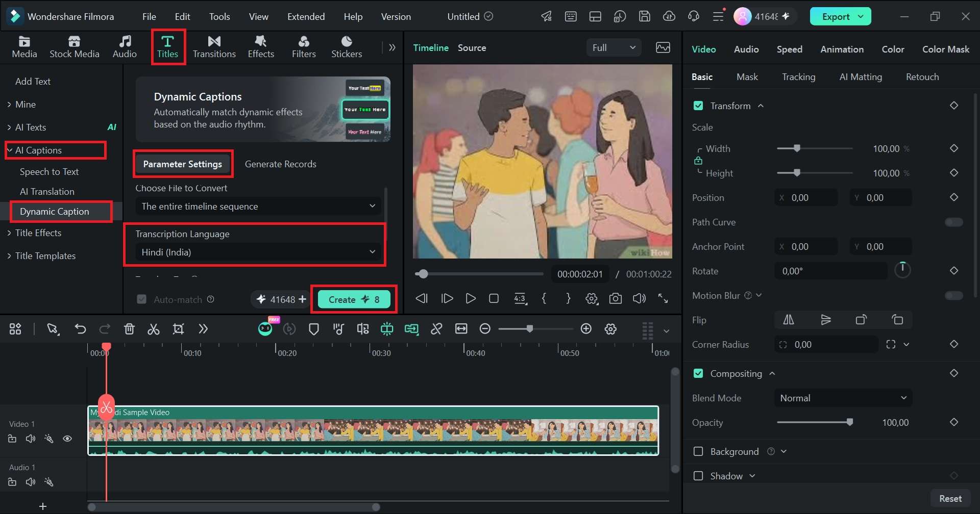
Task: Open the Full preview quality dropdown
Action: (614, 47)
